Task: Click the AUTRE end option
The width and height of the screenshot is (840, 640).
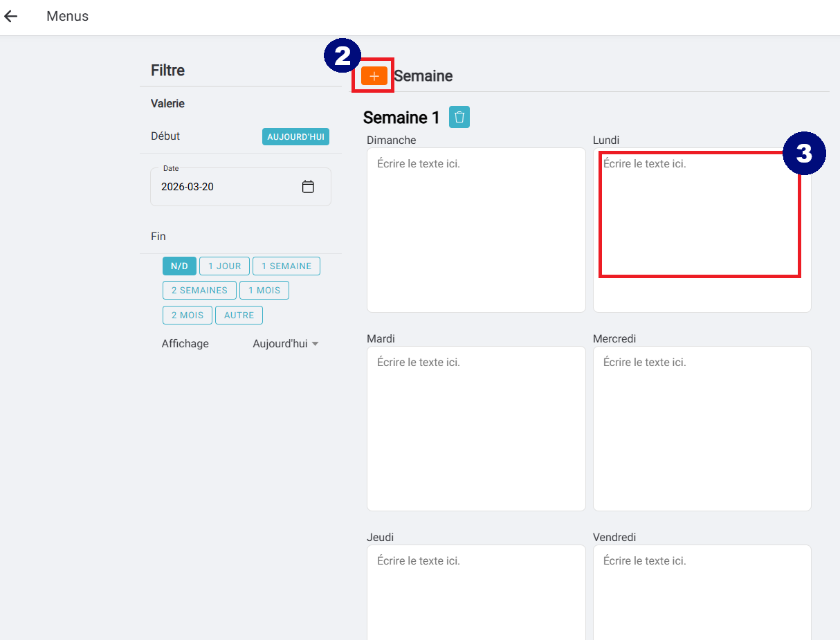Action: [239, 316]
